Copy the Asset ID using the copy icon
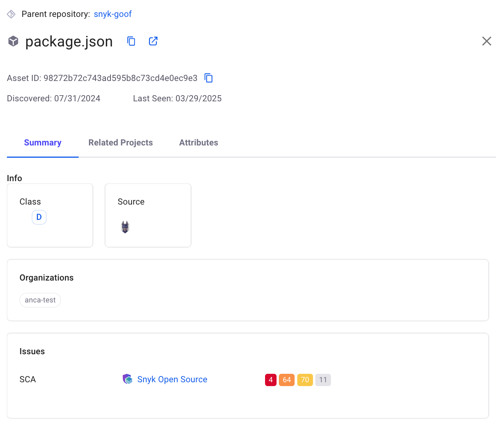Screen dimensions: 504x426 [x=209, y=78]
